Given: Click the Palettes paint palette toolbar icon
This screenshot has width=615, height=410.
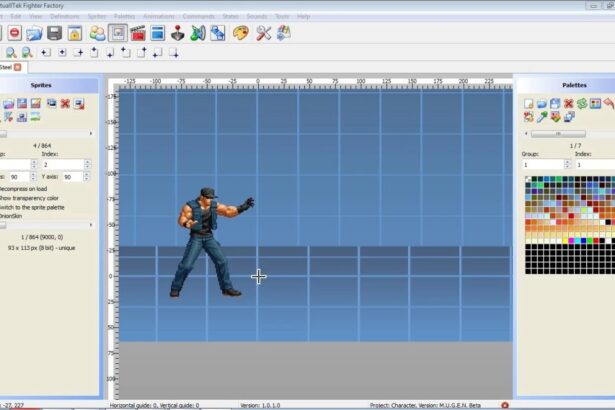Looking at the screenshot, I should (240, 33).
